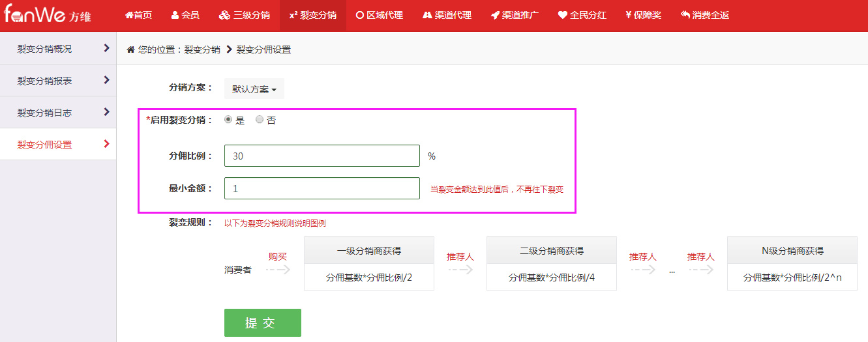Select 否 to disable 裂变分销

tap(260, 120)
